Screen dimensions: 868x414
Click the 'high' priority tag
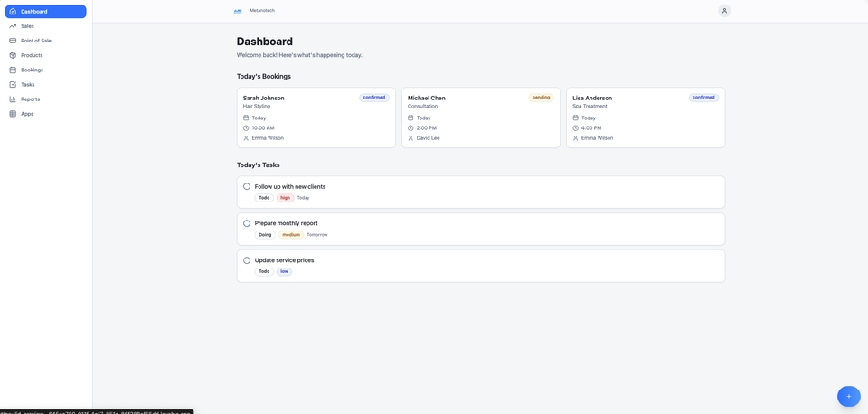point(285,198)
